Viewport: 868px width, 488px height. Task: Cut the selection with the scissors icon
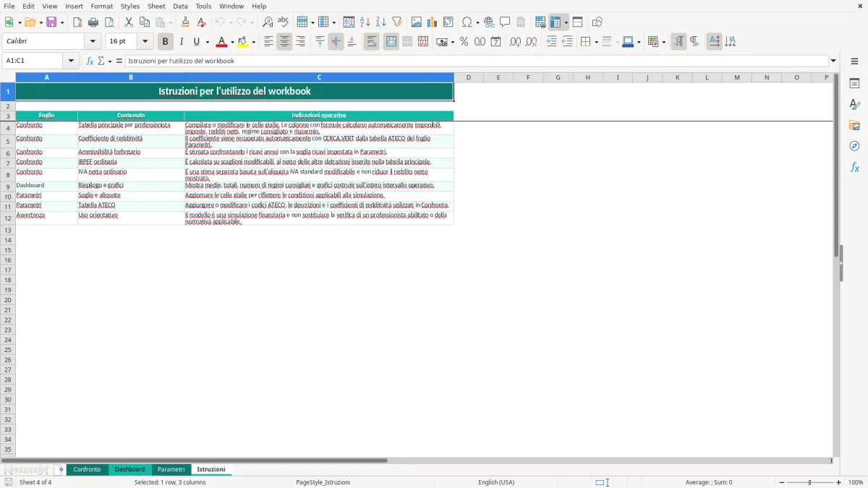pos(129,22)
